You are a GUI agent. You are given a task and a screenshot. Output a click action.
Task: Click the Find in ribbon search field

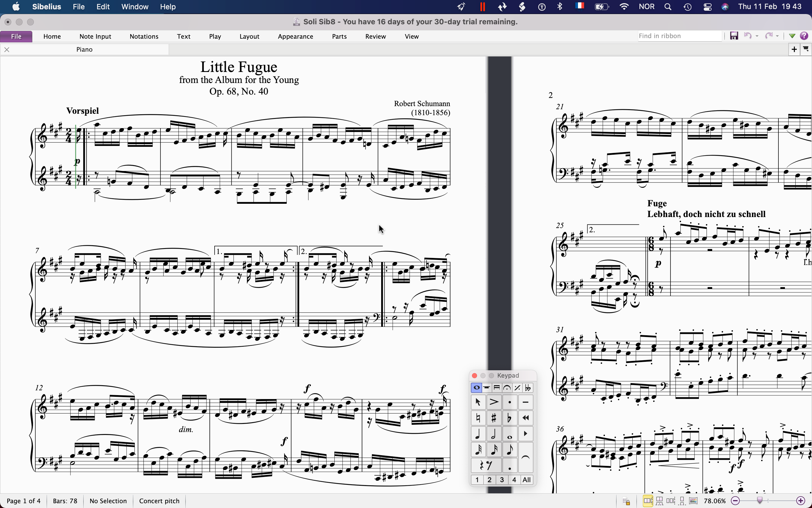(679, 36)
